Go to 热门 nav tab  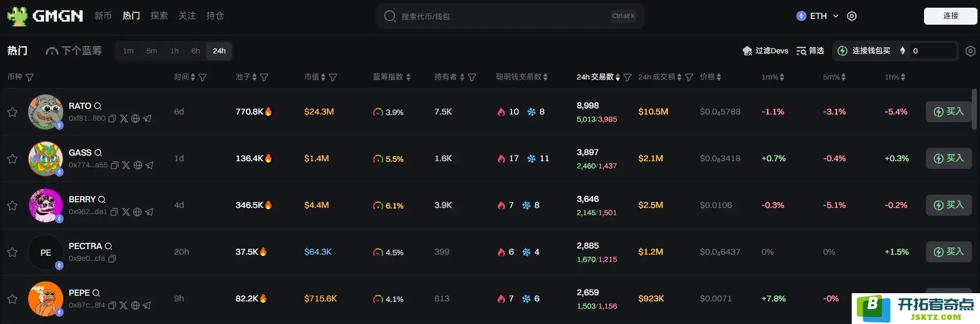coord(131,16)
